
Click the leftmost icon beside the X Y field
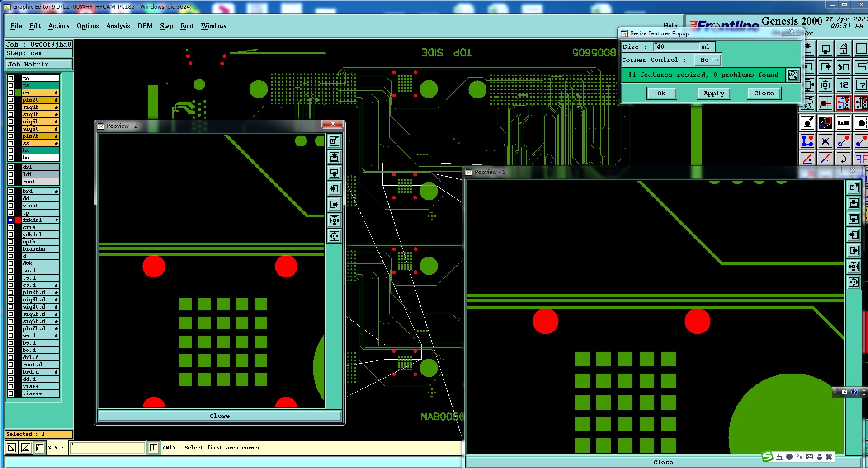tap(11, 448)
